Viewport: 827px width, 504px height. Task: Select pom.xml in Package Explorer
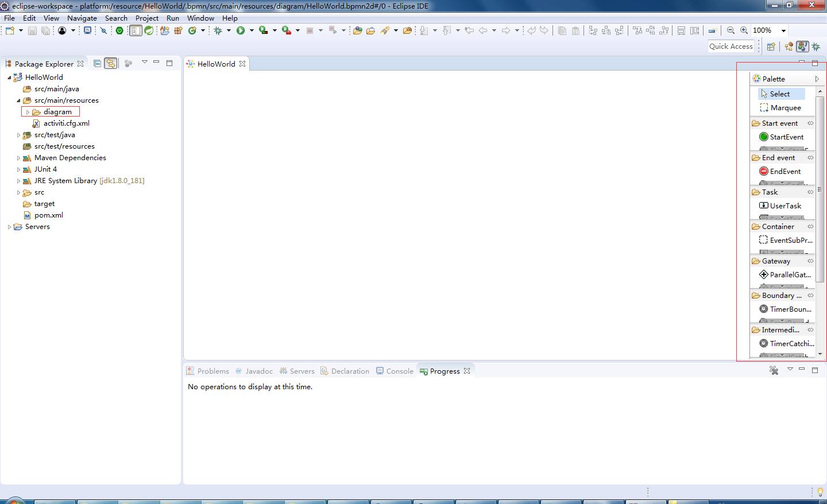(x=43, y=215)
